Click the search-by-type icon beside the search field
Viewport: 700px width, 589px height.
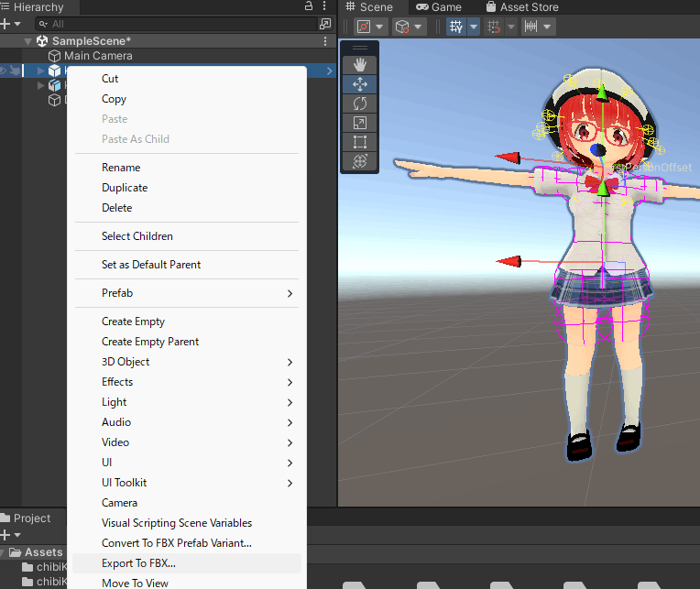325,24
